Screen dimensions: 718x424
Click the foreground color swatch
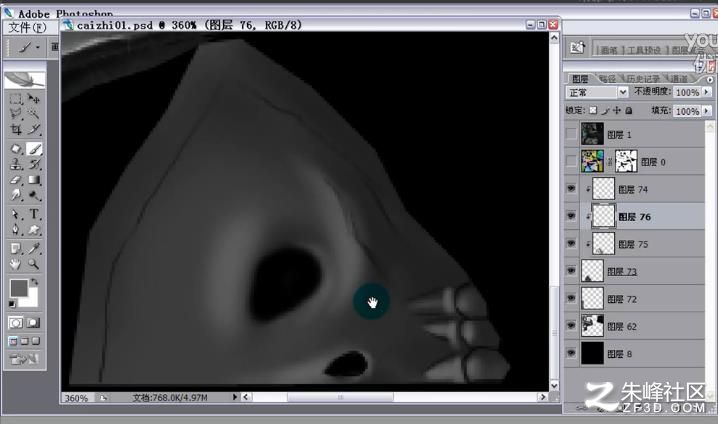[19, 288]
